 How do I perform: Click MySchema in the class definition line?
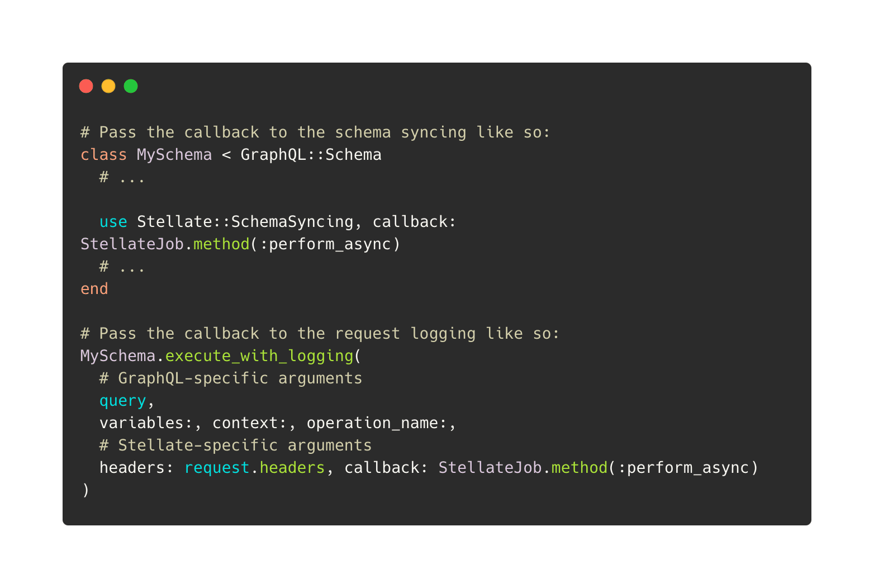tap(174, 155)
